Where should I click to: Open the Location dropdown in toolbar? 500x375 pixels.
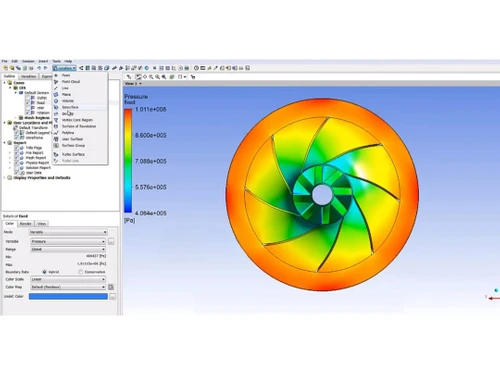coord(64,68)
